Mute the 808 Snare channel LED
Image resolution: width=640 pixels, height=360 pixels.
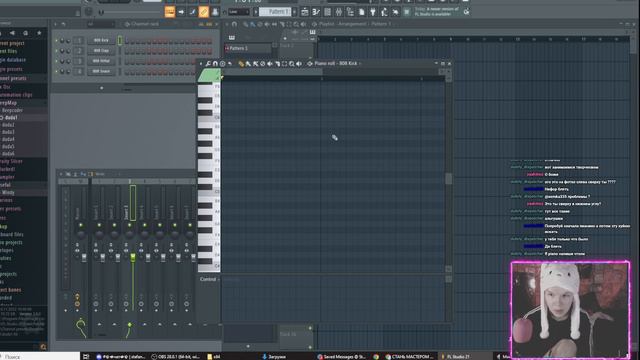(56, 71)
